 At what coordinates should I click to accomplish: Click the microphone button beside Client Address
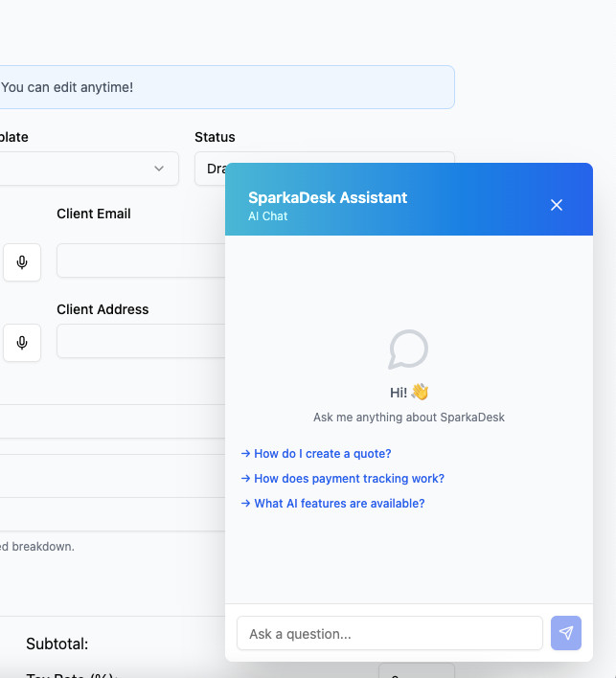22,343
